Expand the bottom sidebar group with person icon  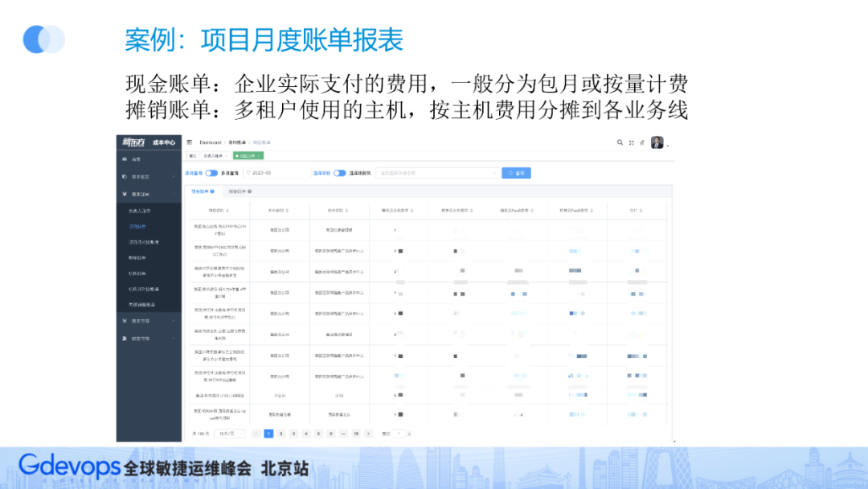[149, 339]
